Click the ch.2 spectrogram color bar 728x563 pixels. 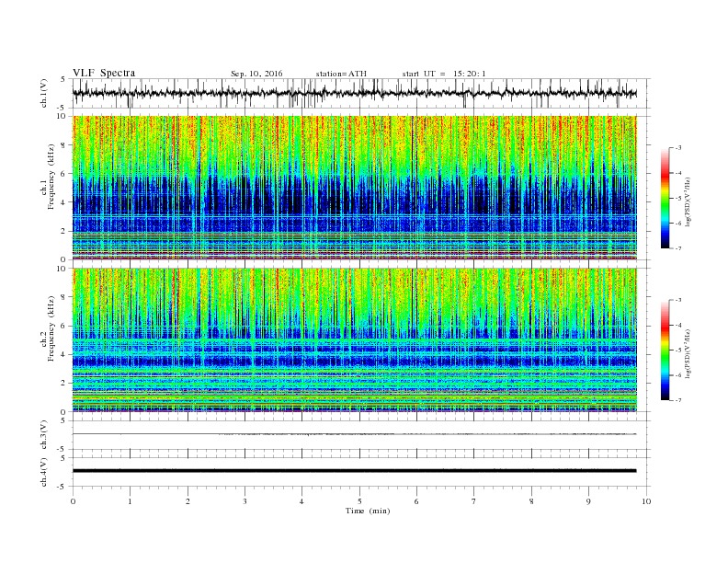tap(665, 350)
